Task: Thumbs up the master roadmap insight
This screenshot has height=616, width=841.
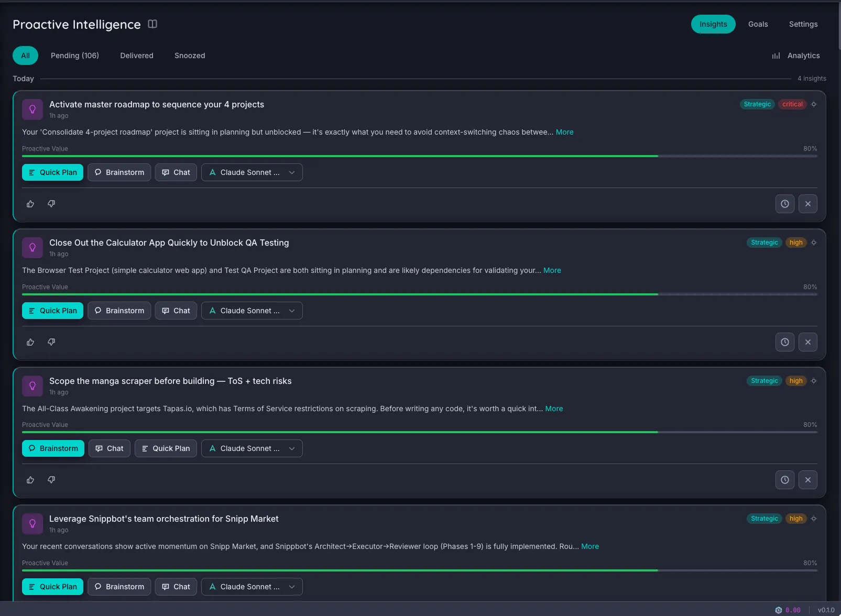Action: click(30, 204)
